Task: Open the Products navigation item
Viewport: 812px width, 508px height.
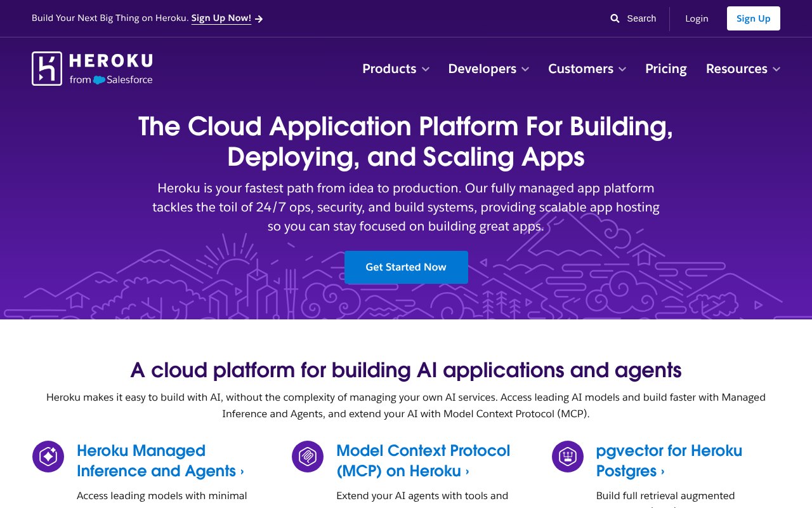Action: pyautogui.click(x=390, y=69)
